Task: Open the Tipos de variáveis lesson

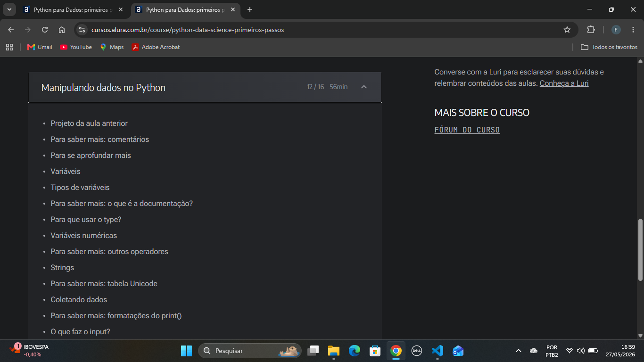Action: pos(80,188)
